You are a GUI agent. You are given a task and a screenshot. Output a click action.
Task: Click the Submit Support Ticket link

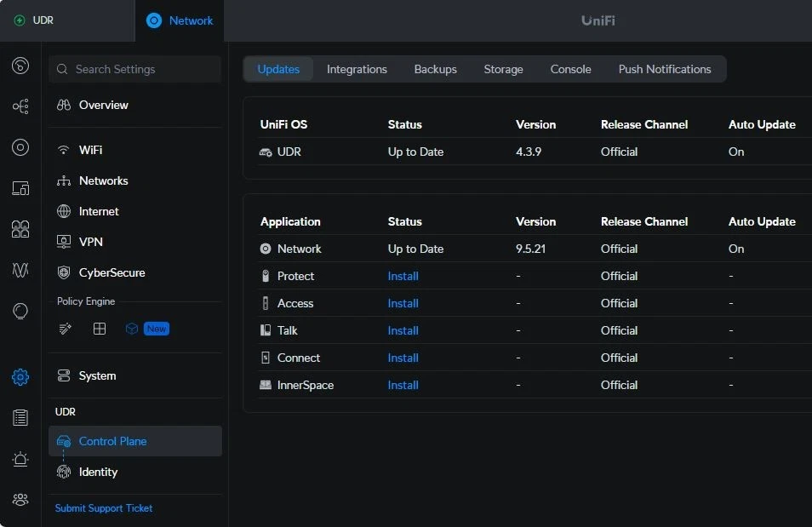pos(103,508)
